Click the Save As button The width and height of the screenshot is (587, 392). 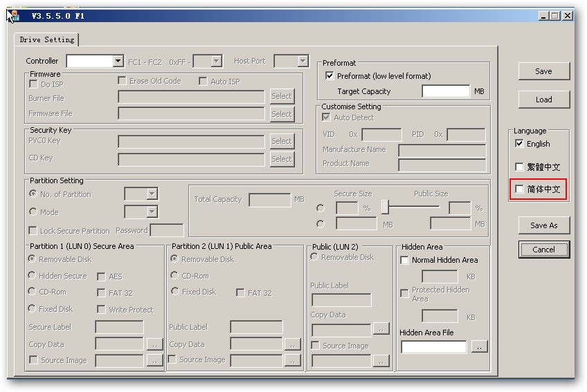pyautogui.click(x=544, y=225)
